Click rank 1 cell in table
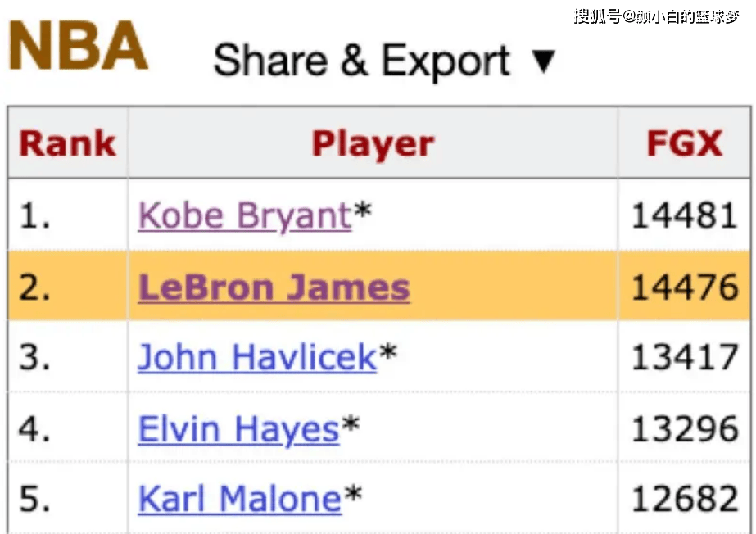The height and width of the screenshot is (534, 756). pos(67,215)
